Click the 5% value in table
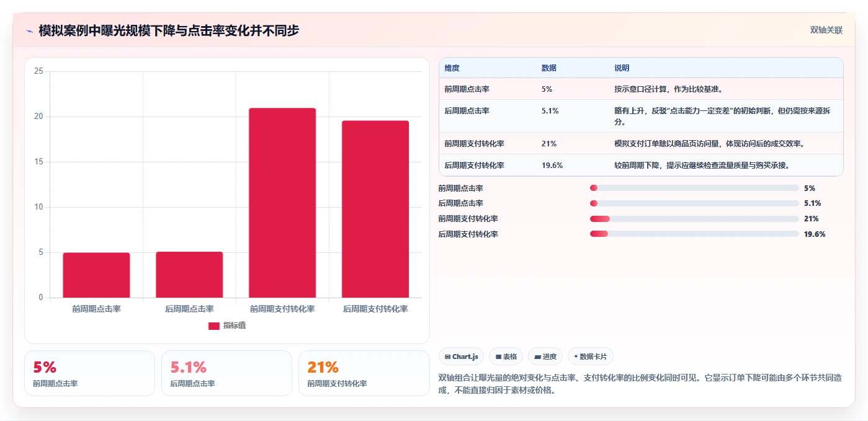This screenshot has height=421, width=868. [547, 89]
